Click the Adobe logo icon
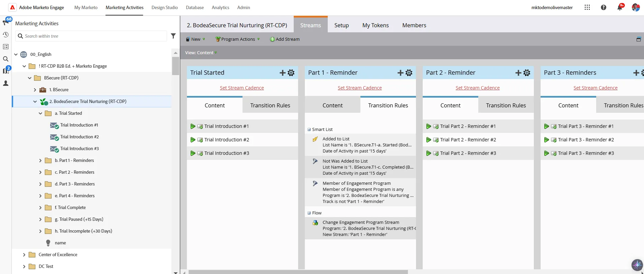 12,7
